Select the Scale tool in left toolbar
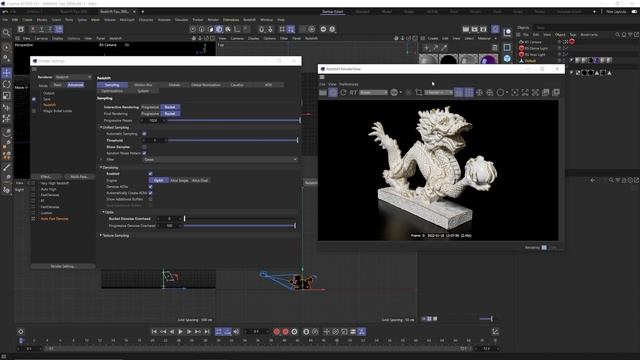 coord(7,96)
